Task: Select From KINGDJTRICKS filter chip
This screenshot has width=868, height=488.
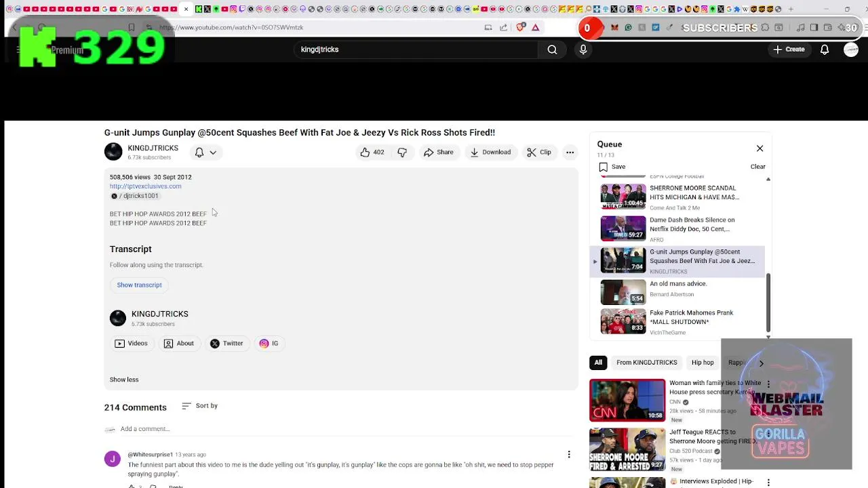Action: coord(646,363)
